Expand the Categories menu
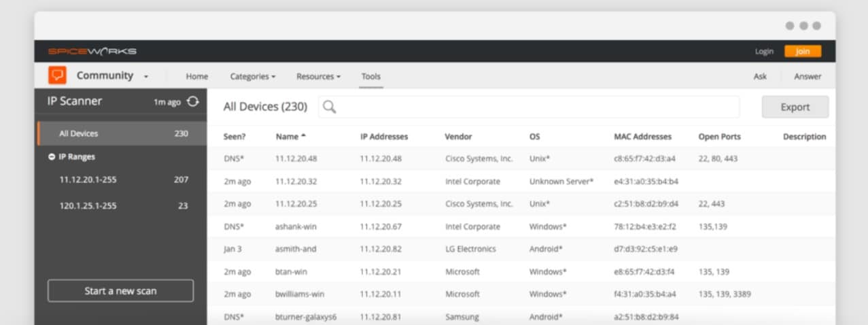 tap(253, 77)
